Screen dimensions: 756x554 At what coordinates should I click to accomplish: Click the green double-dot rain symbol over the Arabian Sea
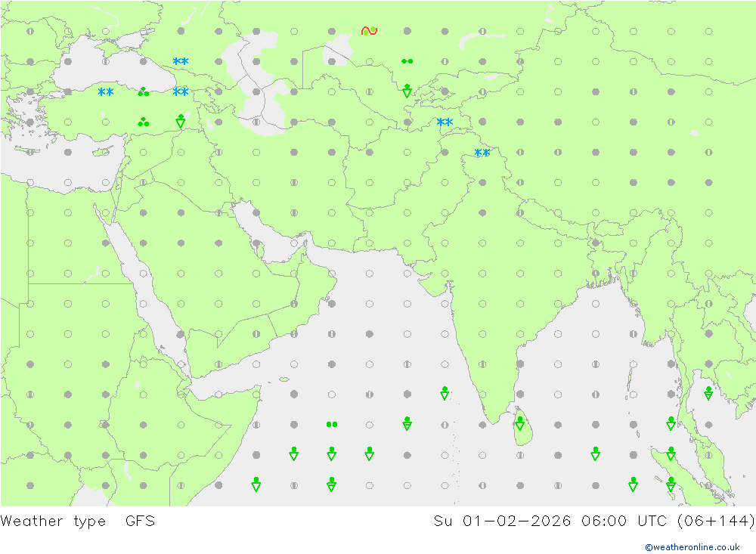point(332,424)
